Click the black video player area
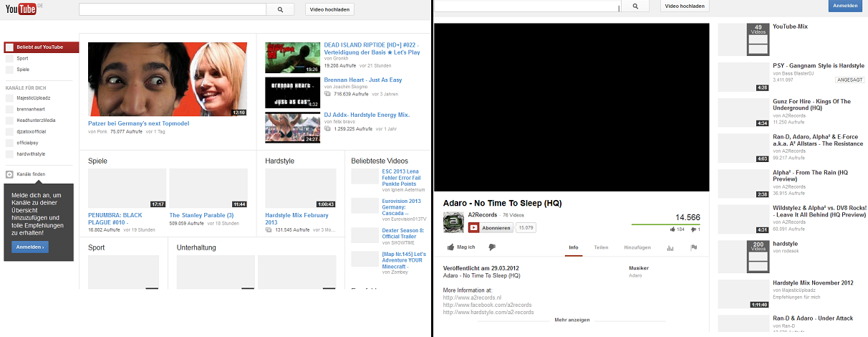868x337 pixels. click(x=572, y=108)
